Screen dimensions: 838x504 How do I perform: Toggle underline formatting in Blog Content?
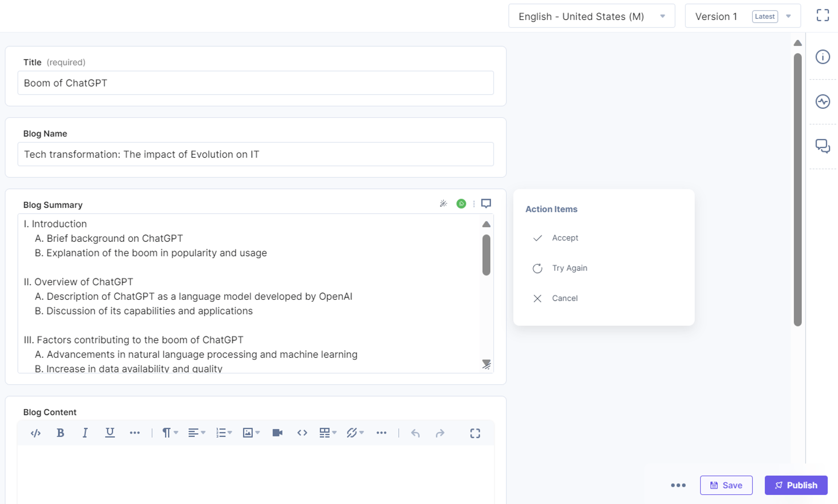point(110,433)
